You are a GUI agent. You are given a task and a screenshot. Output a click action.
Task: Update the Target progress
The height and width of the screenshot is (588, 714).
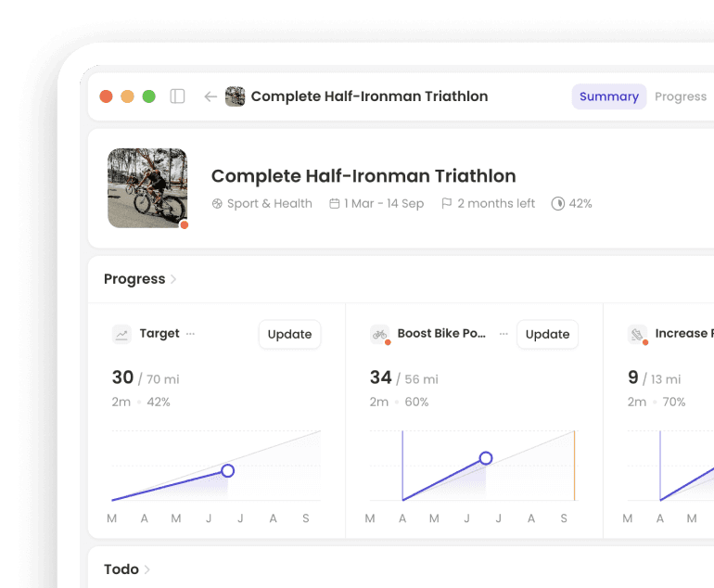click(x=289, y=334)
